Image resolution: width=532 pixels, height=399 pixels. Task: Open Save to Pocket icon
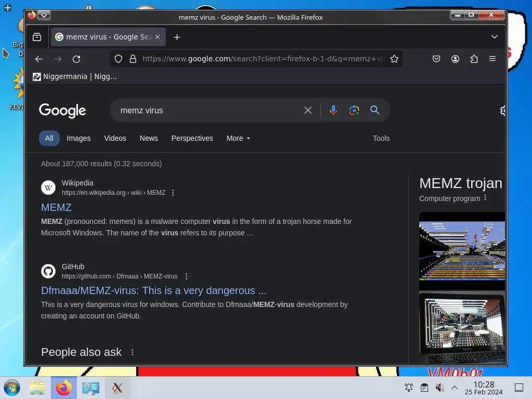coord(436,59)
